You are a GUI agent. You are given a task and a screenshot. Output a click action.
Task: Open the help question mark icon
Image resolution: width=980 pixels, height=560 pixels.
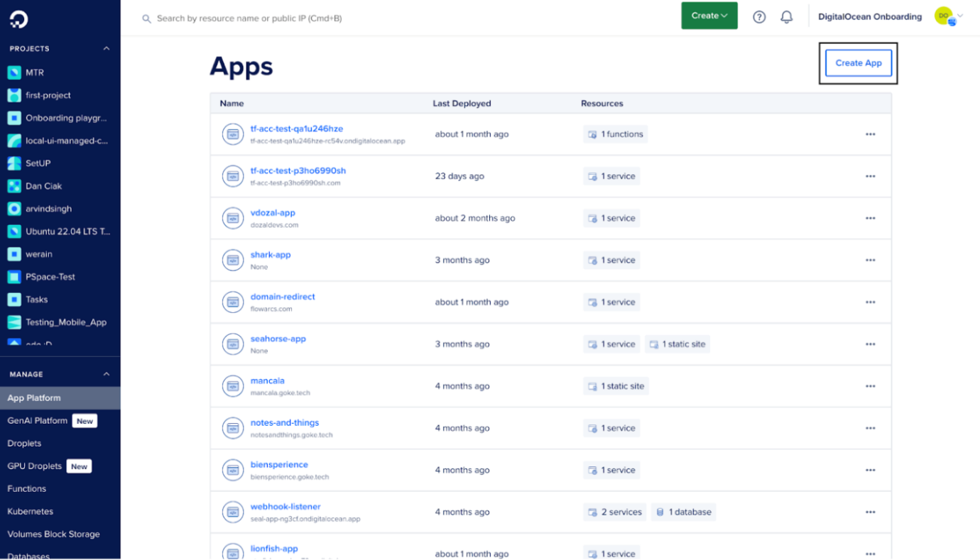759,17
